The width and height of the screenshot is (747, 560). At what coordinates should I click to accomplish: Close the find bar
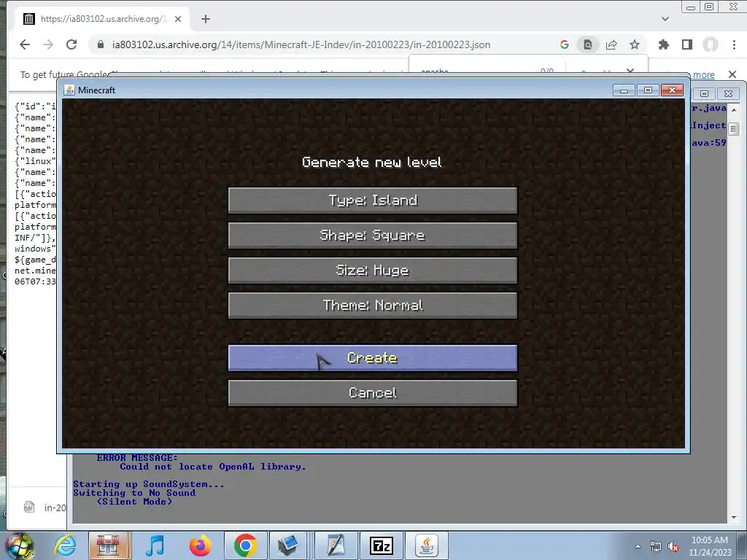click(x=630, y=71)
